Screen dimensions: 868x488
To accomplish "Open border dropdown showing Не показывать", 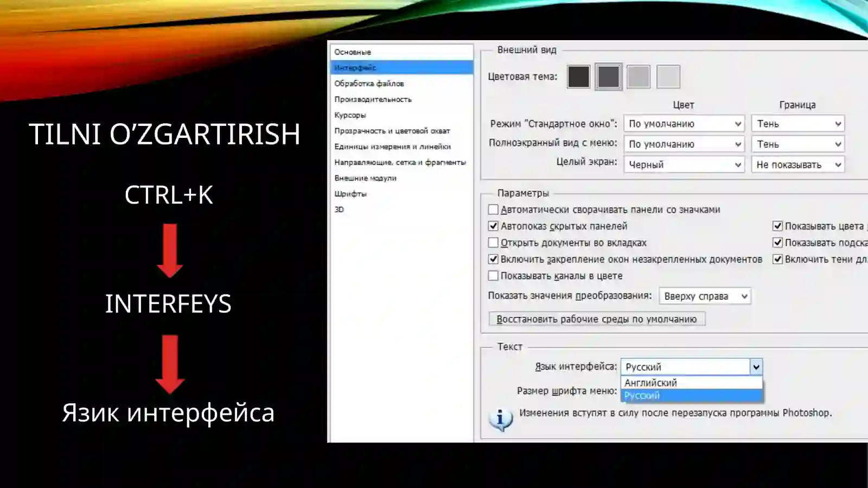I will click(797, 164).
